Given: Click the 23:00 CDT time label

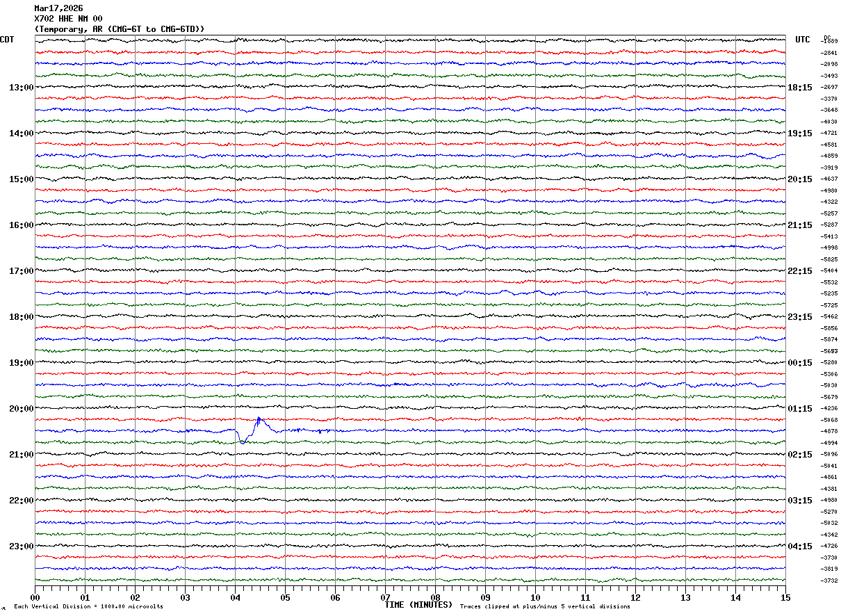Looking at the screenshot, I should coord(21,546).
